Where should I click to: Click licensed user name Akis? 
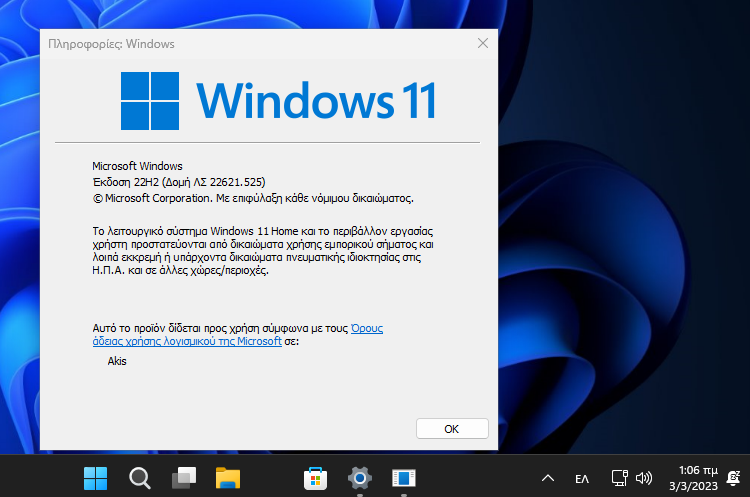point(117,361)
